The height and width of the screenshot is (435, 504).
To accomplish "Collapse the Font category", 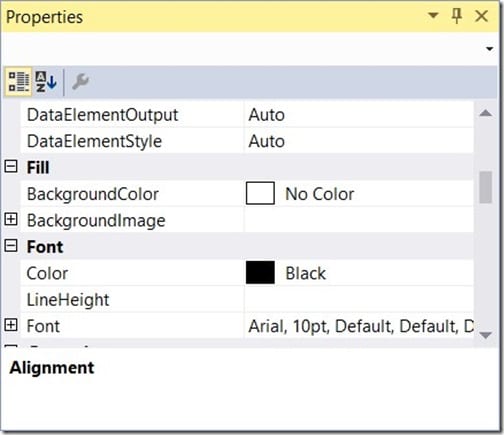I will click(x=11, y=246).
